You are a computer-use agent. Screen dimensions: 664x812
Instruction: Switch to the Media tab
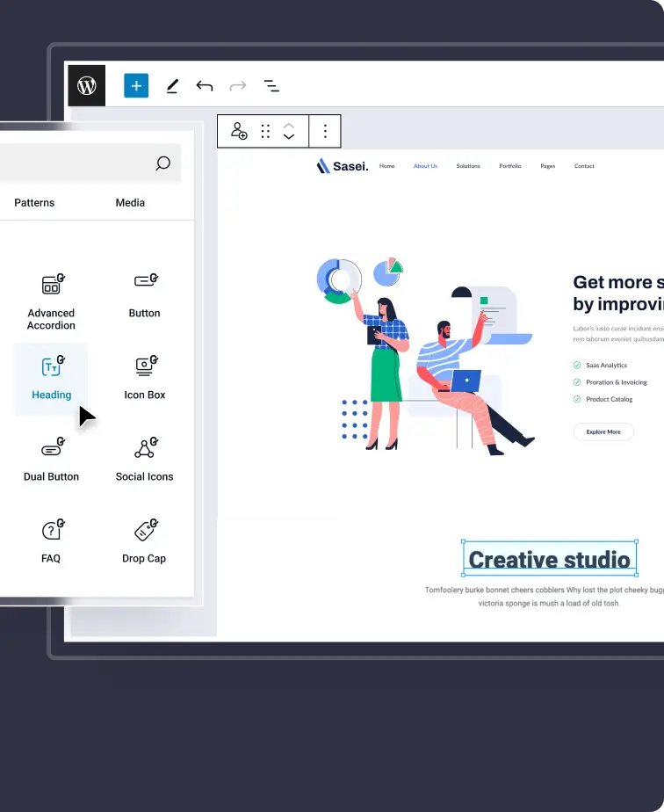click(130, 203)
